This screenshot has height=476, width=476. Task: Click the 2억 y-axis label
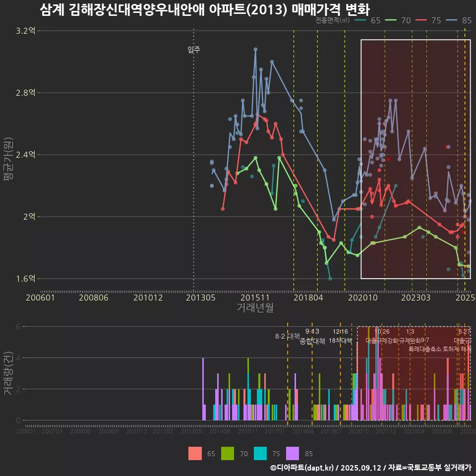29,217
